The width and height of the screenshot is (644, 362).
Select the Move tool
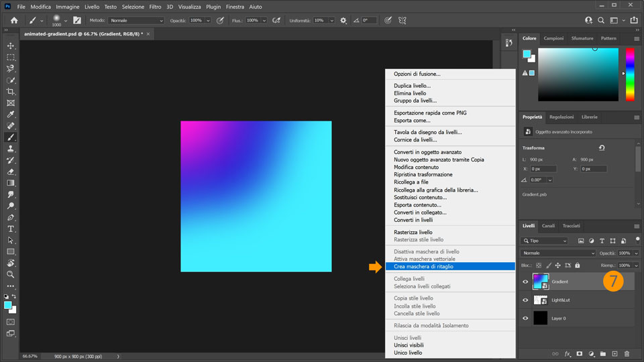(11, 46)
